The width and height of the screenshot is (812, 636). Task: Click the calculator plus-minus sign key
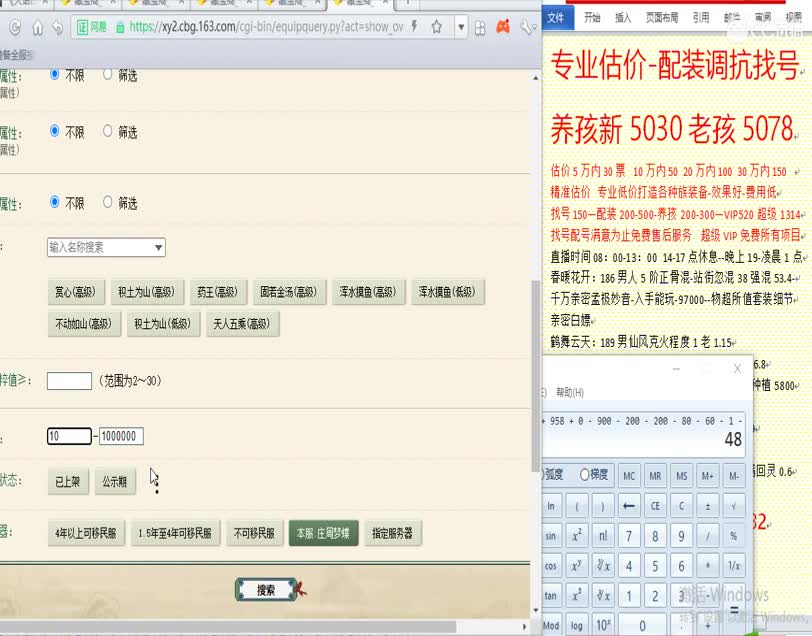pyautogui.click(x=707, y=505)
